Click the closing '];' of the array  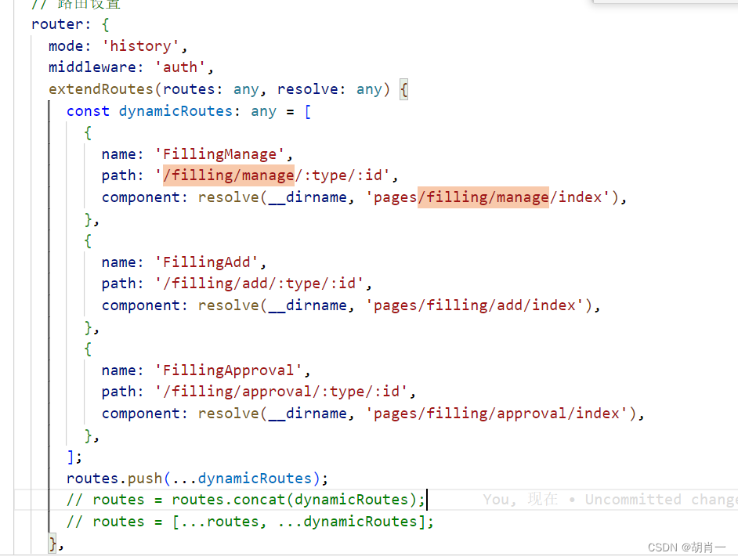(74, 457)
